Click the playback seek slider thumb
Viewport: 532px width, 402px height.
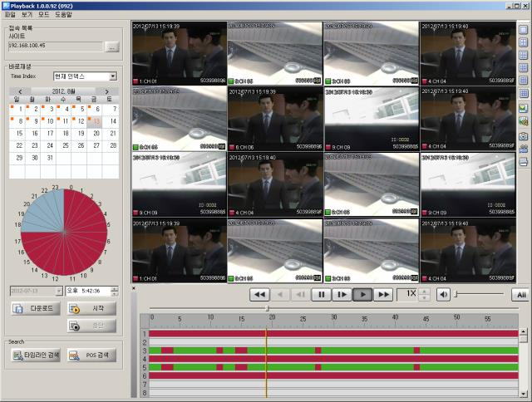click(267, 308)
